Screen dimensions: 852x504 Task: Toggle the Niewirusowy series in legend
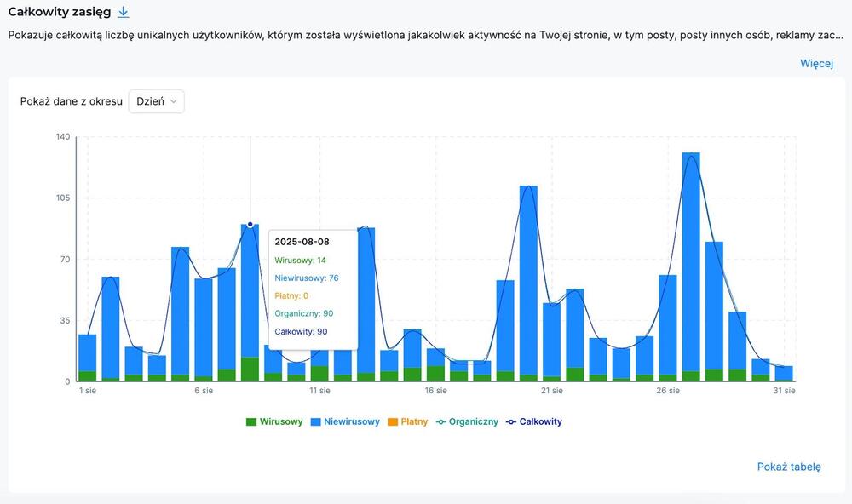point(345,421)
